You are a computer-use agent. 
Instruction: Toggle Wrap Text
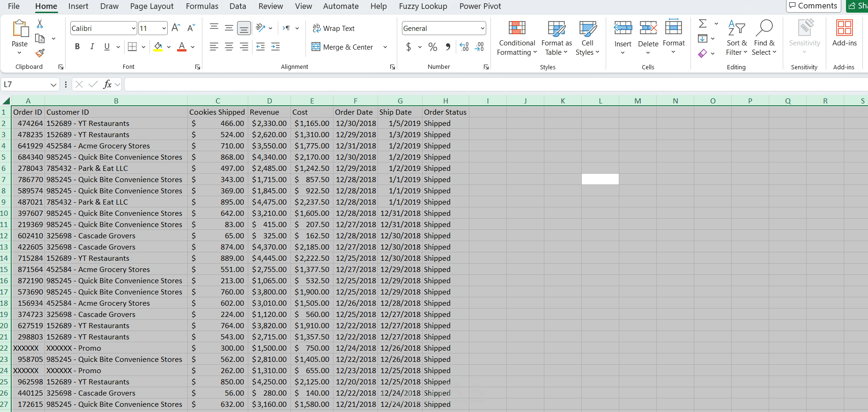point(334,29)
